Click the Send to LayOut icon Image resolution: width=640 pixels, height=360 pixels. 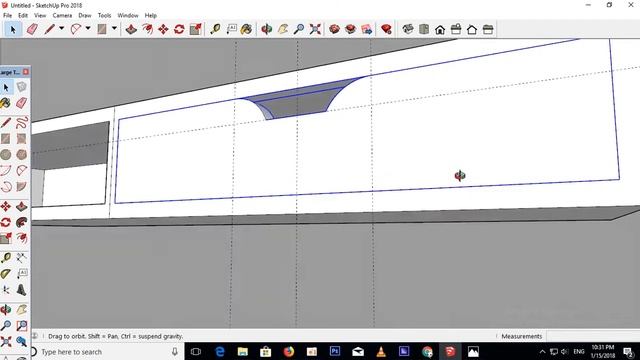tap(367, 29)
